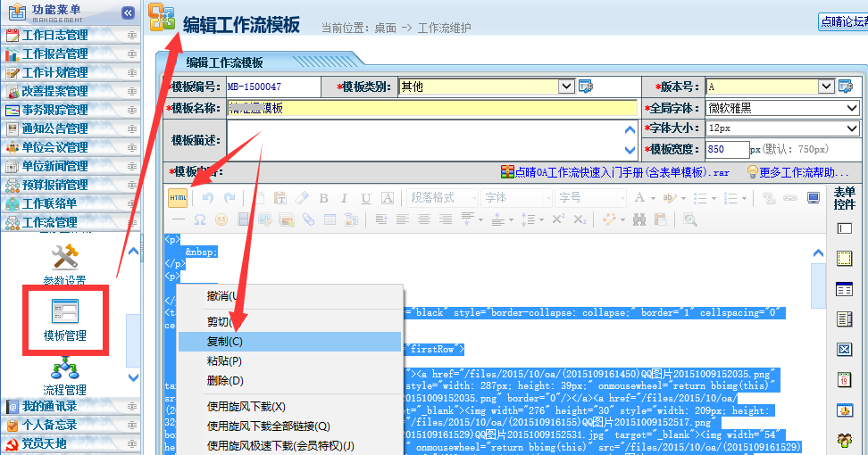Open the 字体大小 dropdown
This screenshot has width=868, height=455.
852,128
